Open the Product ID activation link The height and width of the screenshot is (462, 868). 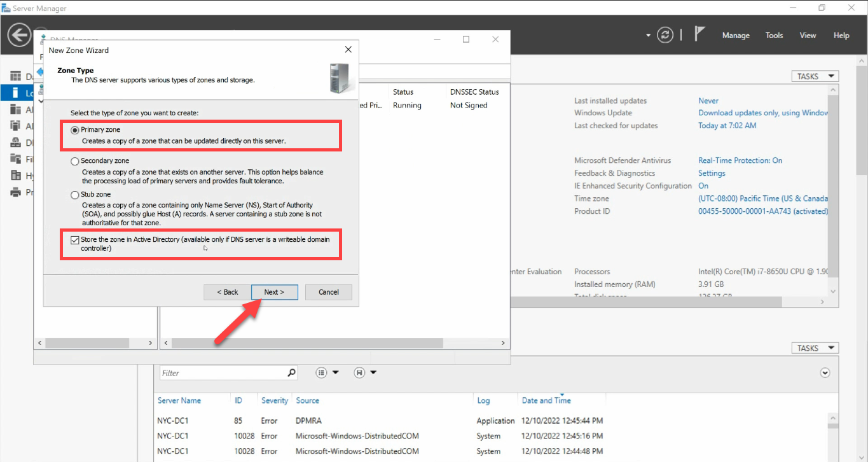763,211
